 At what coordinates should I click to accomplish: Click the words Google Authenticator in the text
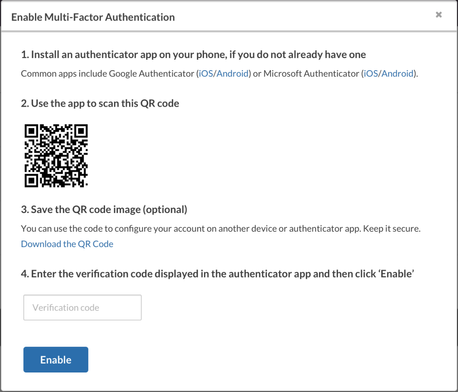click(x=151, y=73)
